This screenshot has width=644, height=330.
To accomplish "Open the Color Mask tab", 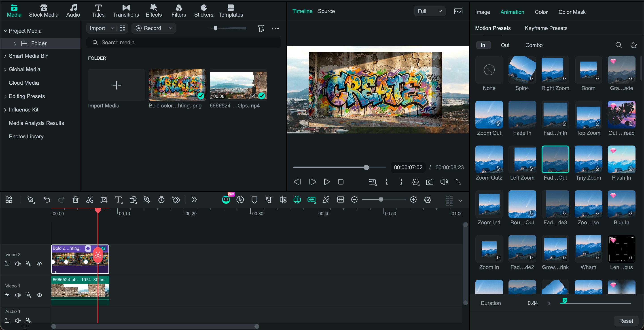I will click(x=572, y=12).
